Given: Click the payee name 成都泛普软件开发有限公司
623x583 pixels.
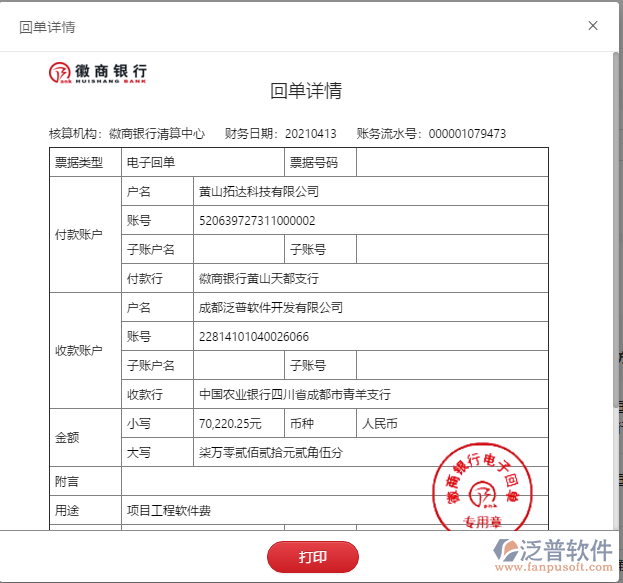Looking at the screenshot, I should tap(271, 308).
